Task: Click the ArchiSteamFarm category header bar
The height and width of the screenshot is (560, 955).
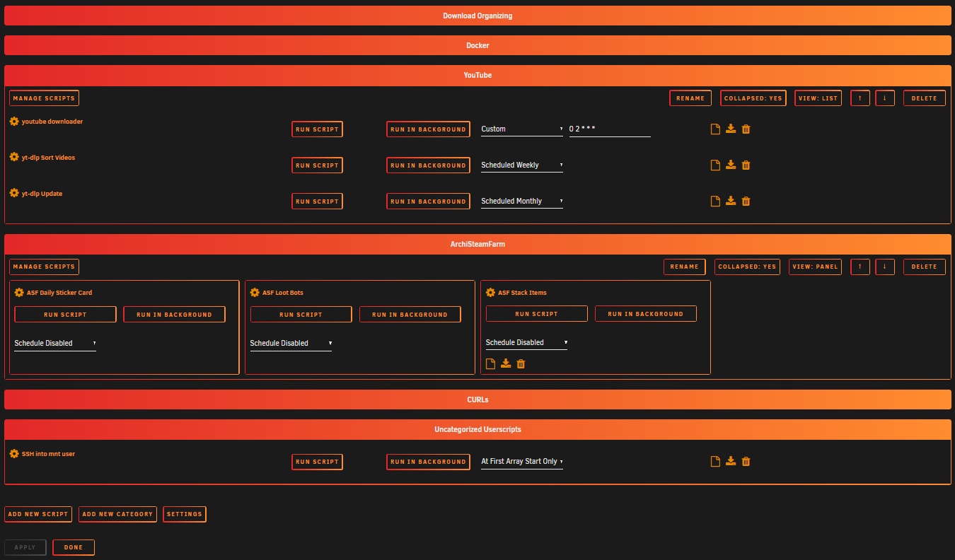Action: [477, 244]
